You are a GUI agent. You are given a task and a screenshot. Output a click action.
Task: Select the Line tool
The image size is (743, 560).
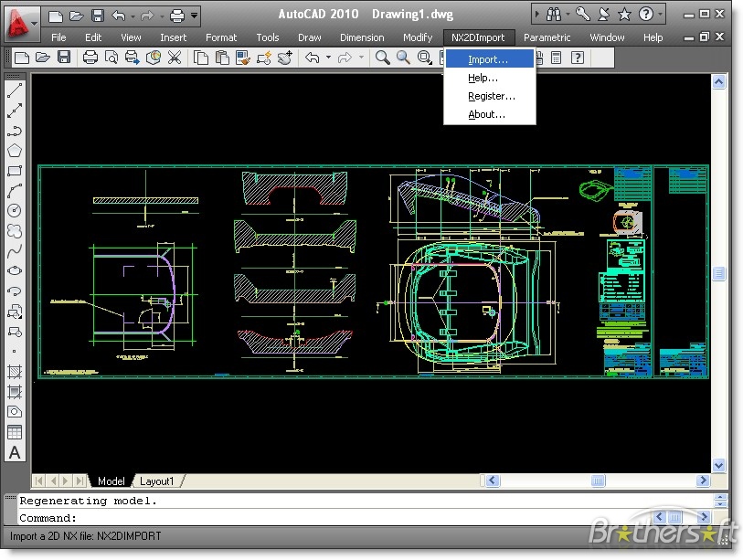point(13,89)
